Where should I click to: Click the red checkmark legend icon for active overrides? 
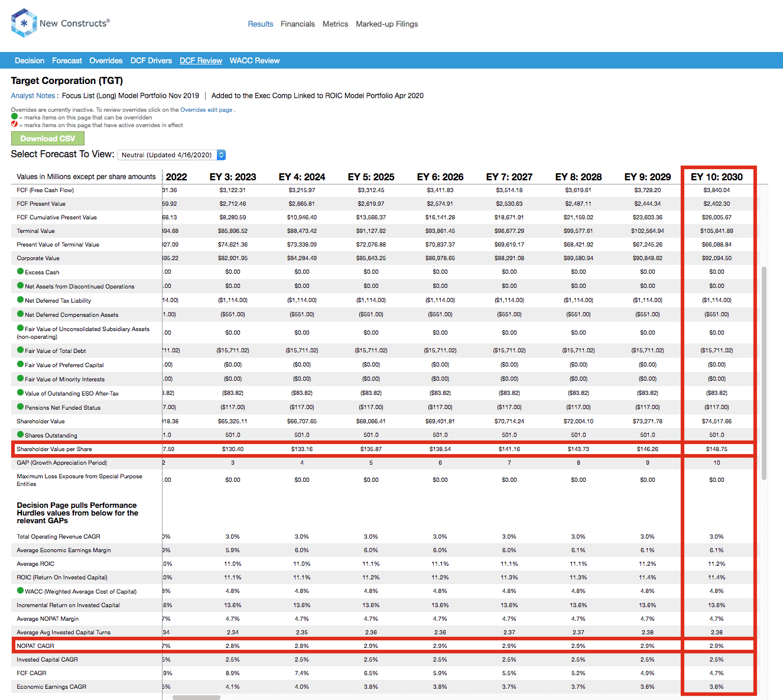14,124
